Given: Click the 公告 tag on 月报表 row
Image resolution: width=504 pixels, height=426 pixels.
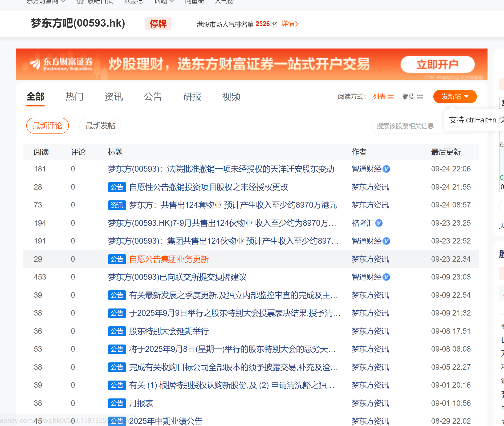Looking at the screenshot, I should (x=117, y=403).
